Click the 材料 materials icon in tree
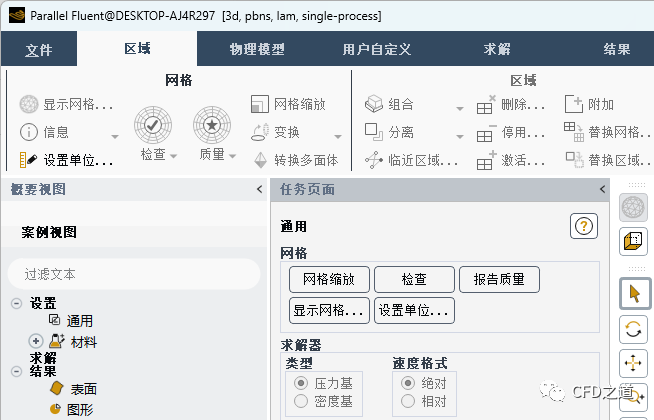Screen dimensions: 654x420 click(56, 341)
